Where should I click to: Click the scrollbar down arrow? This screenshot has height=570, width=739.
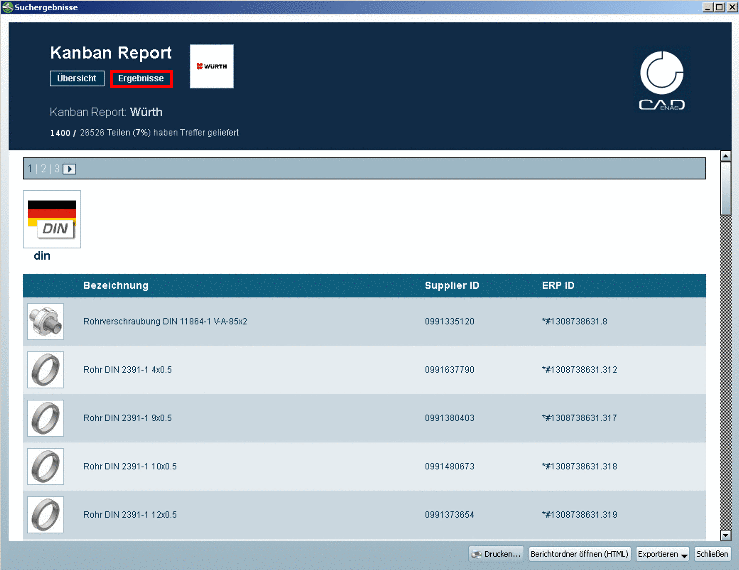(725, 535)
